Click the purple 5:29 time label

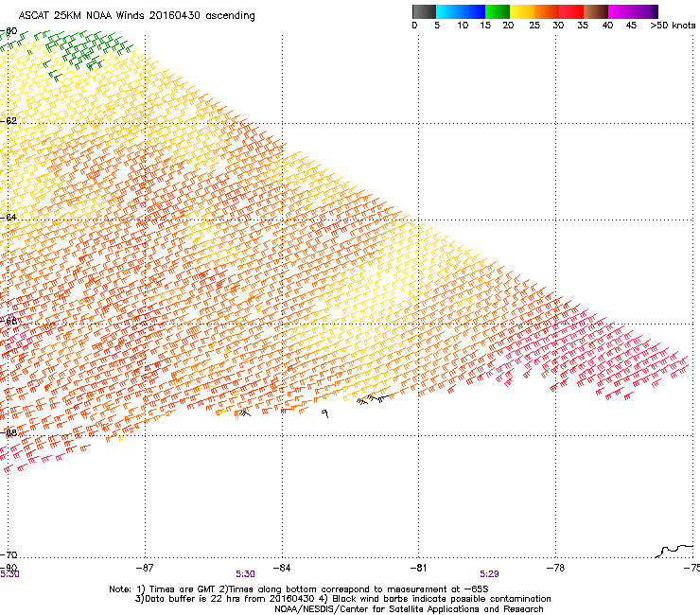[489, 574]
